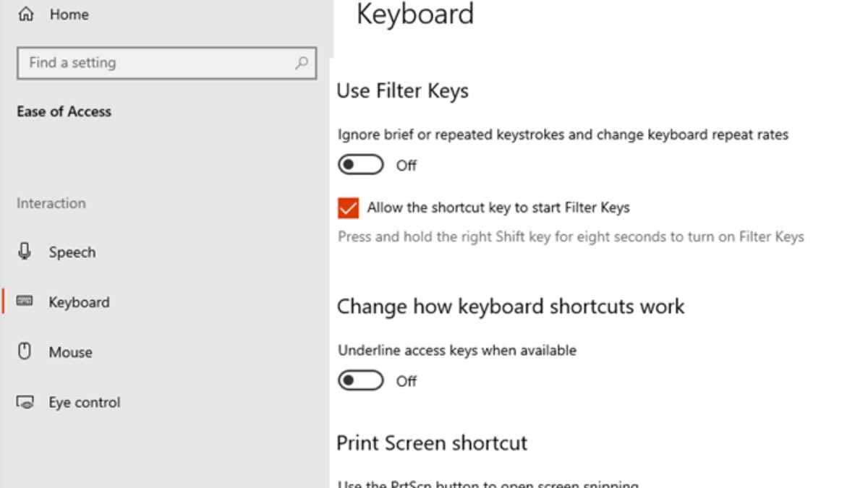Open the Home settings page label
Image resolution: width=868 pixels, height=488 pixels.
[x=69, y=14]
